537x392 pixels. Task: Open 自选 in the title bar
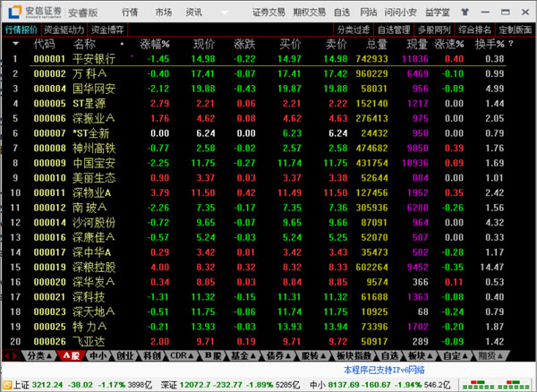click(342, 13)
